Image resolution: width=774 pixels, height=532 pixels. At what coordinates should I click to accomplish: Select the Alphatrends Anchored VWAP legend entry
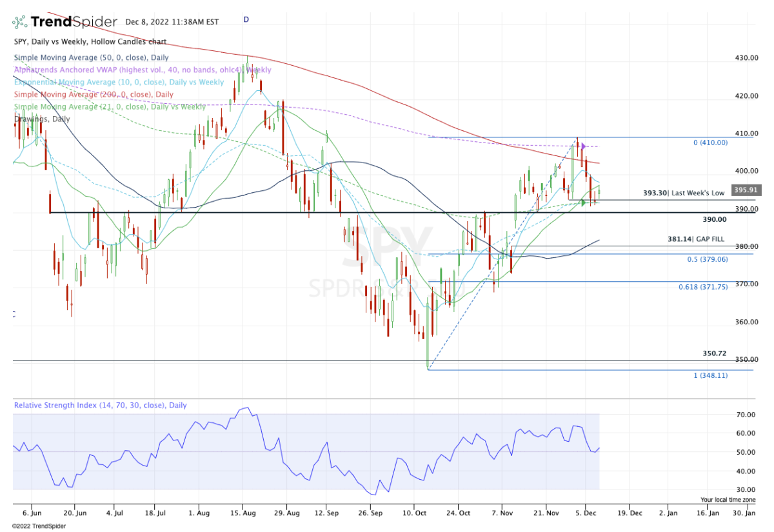142,70
